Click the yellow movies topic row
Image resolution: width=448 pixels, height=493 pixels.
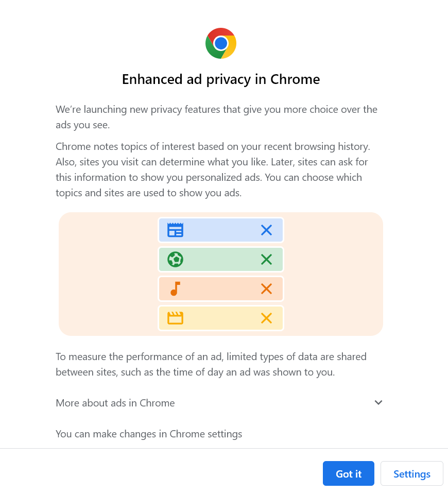[221, 318]
